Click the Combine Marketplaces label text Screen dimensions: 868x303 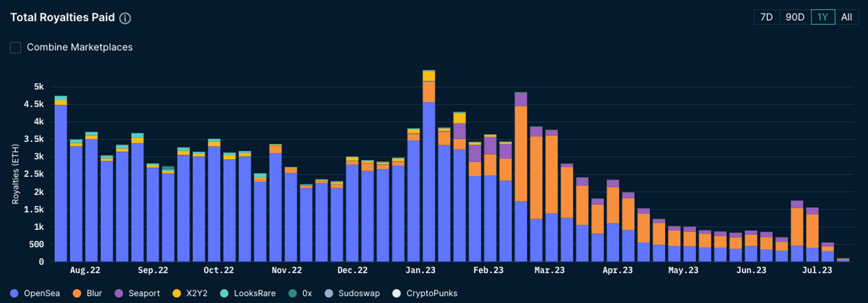79,47
